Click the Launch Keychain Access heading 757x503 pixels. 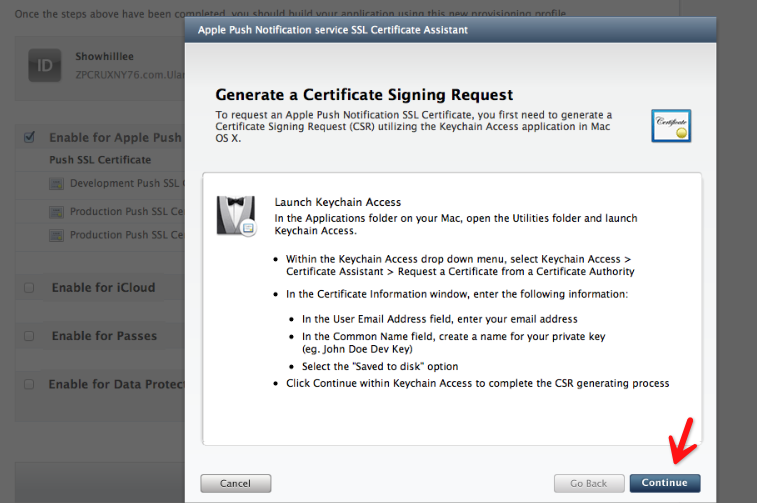337,202
